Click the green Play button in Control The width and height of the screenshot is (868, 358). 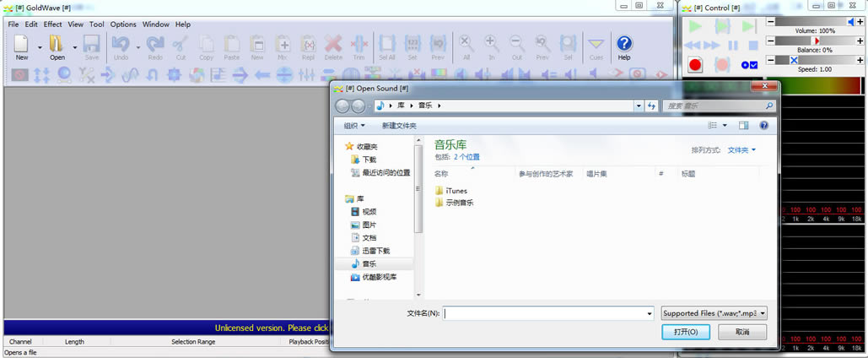695,26
